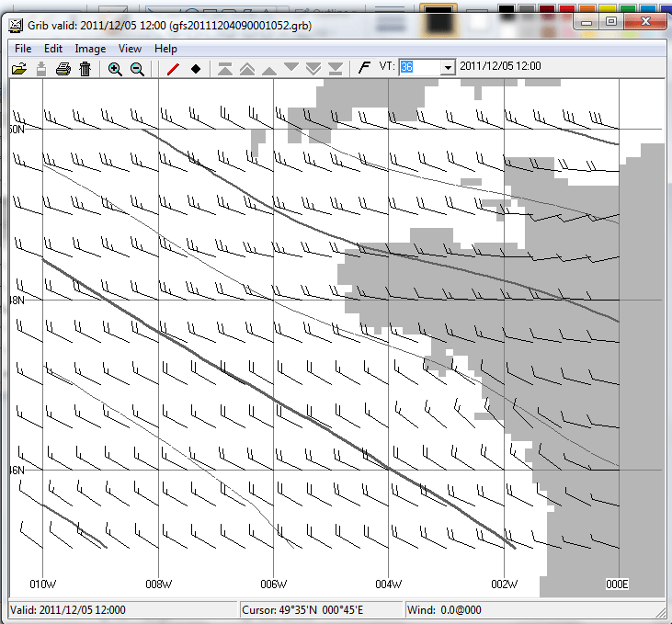672x624 pixels.
Task: Zoom out with the minus magnifier
Action: (x=137, y=69)
